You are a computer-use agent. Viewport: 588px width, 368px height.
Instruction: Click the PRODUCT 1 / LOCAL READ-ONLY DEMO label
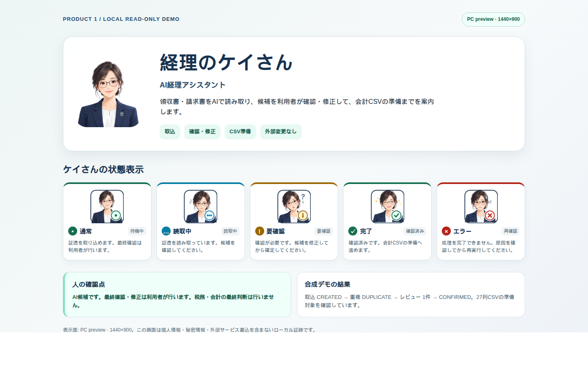(121, 19)
